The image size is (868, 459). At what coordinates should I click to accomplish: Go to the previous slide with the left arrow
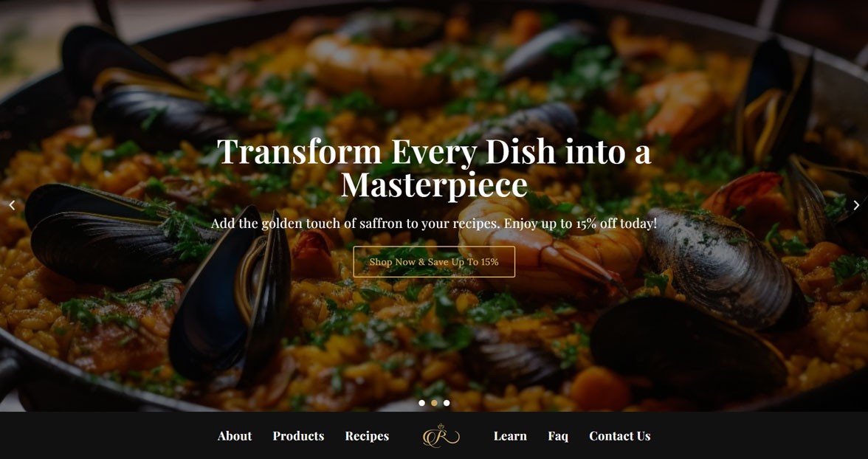[x=12, y=205]
